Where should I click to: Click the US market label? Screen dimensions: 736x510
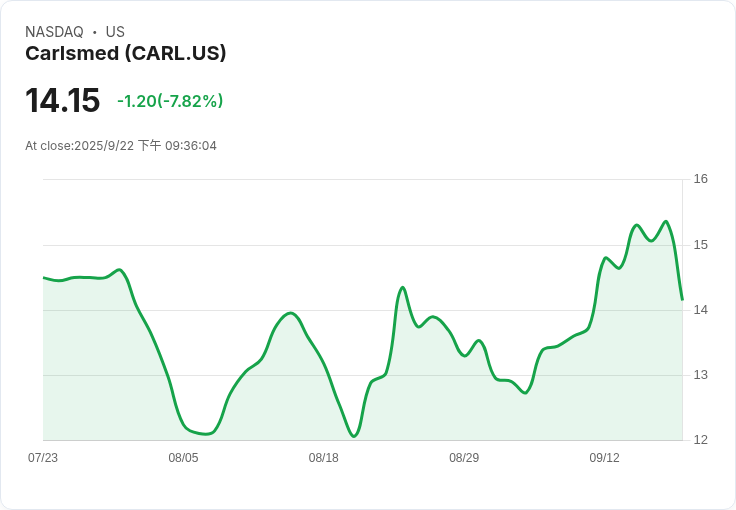click(115, 32)
